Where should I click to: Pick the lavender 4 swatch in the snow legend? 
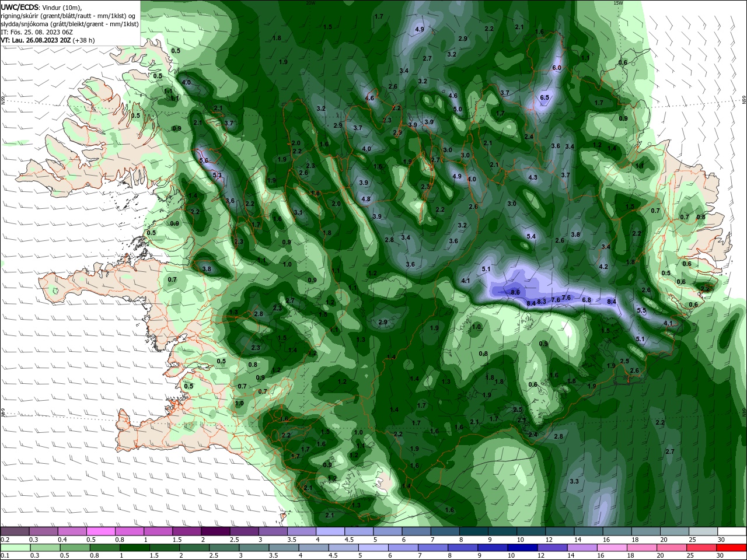coord(330,531)
